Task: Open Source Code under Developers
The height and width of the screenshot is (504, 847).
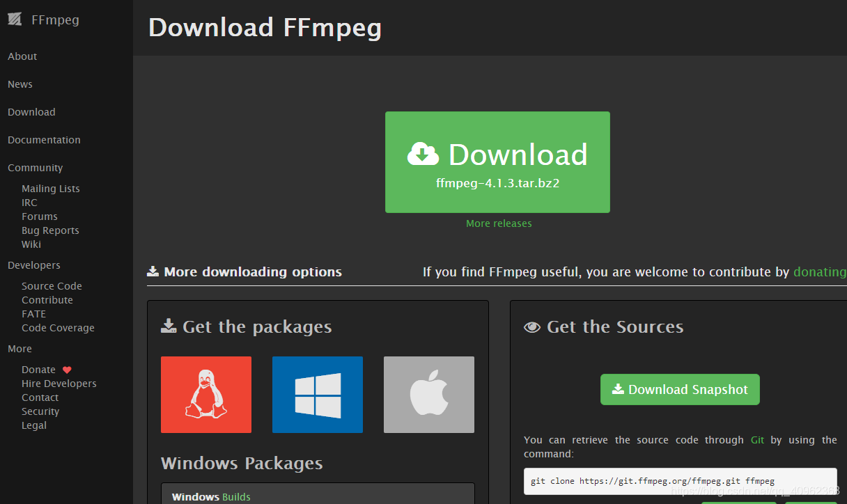Action: (x=52, y=286)
